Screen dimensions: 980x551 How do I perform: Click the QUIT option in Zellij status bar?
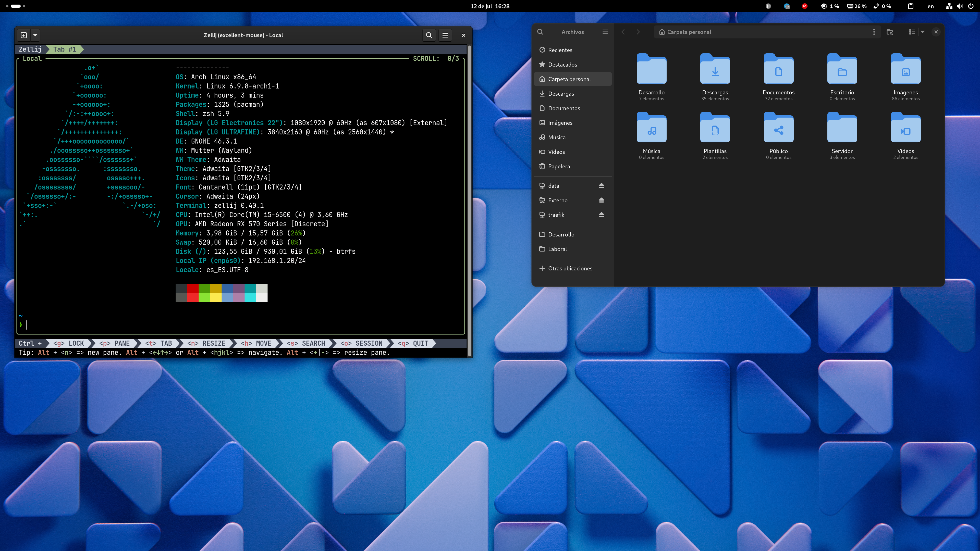[413, 343]
